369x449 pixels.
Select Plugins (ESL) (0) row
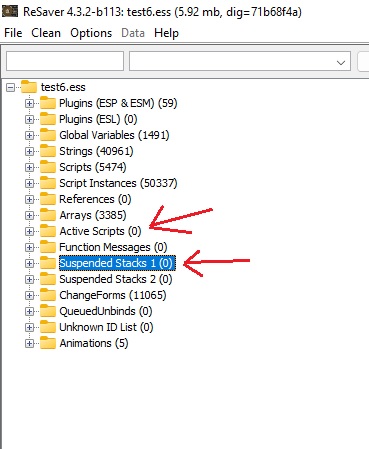point(98,119)
